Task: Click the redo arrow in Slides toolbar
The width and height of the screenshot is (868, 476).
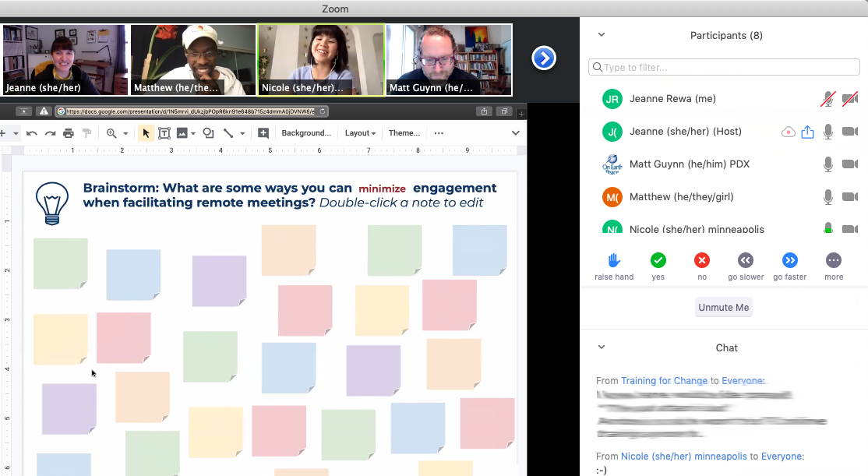Action: [x=51, y=133]
